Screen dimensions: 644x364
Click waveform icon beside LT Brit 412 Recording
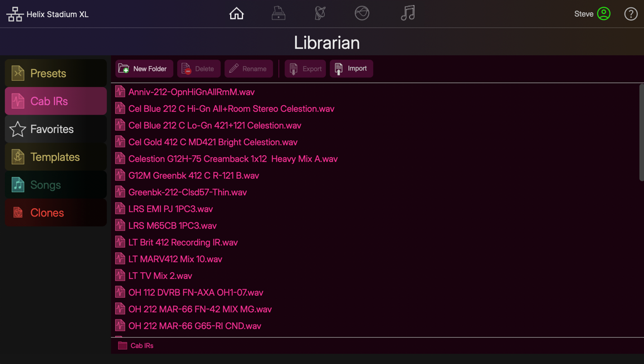point(120,242)
